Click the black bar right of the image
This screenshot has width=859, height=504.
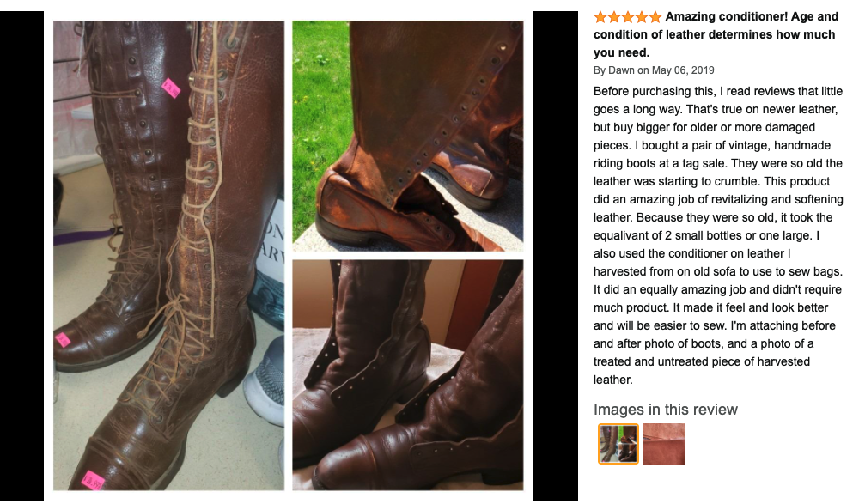[x=556, y=255]
